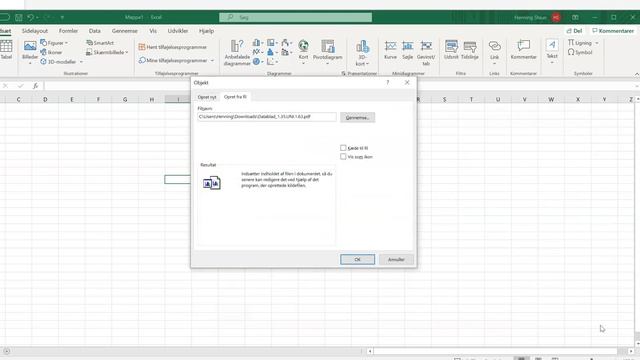Switch to the Opret nyt dialog tab

coord(207,97)
